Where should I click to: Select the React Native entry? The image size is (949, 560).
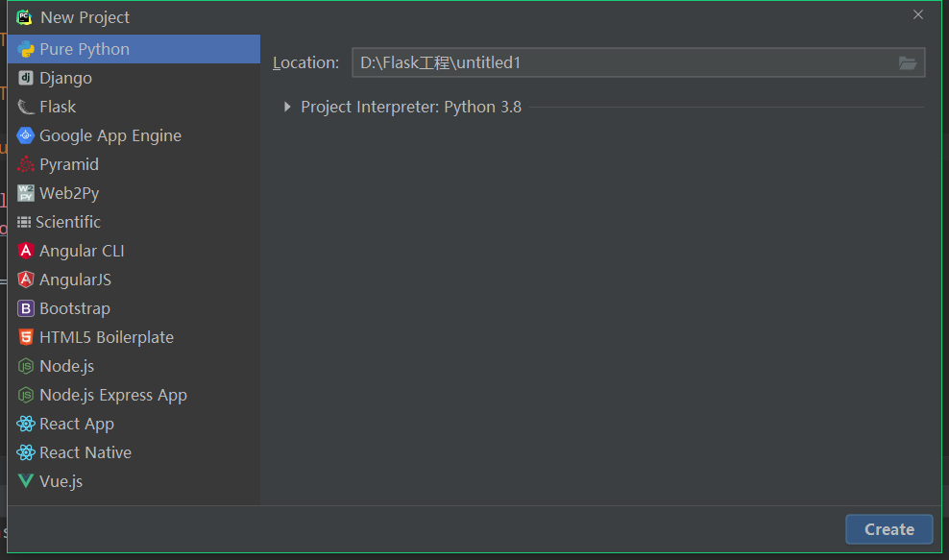point(134,452)
